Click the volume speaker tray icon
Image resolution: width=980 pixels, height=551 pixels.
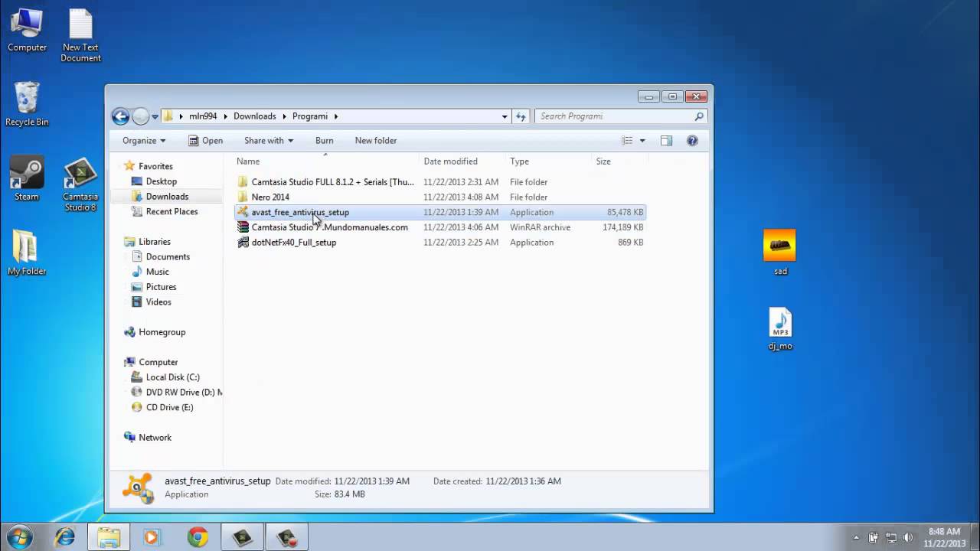(909, 537)
